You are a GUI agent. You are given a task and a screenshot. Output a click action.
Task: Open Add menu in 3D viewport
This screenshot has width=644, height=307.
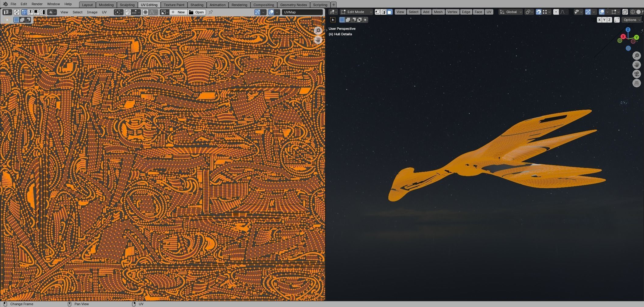(426, 12)
